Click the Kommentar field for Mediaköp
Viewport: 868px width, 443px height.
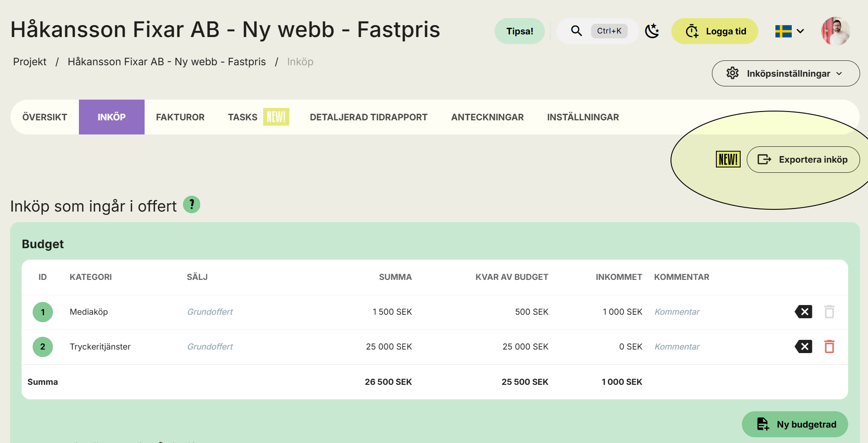pyautogui.click(x=677, y=312)
